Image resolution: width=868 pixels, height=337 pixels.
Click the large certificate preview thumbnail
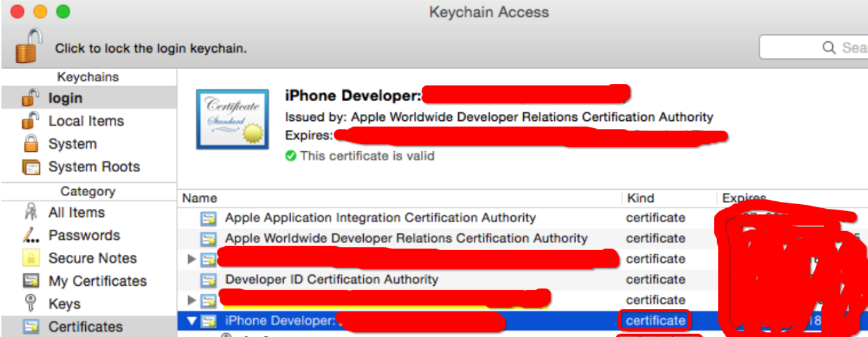click(232, 119)
